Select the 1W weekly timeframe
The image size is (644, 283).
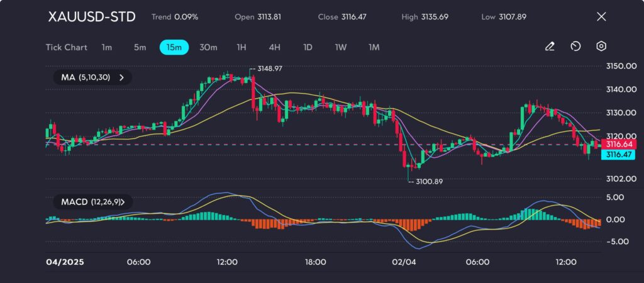point(340,47)
